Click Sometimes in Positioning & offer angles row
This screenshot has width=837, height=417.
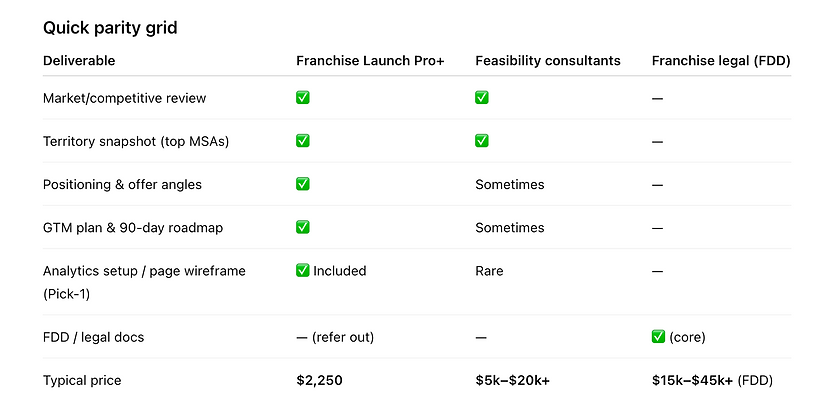coord(510,185)
